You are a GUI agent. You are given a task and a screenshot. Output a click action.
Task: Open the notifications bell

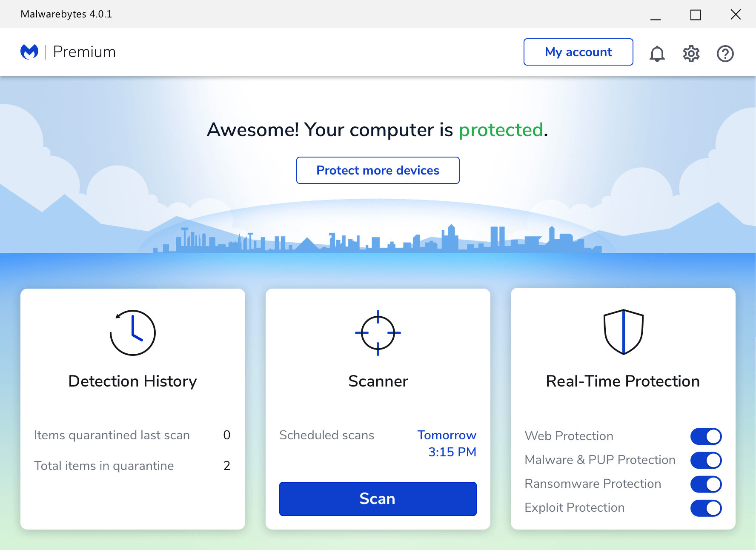click(657, 54)
